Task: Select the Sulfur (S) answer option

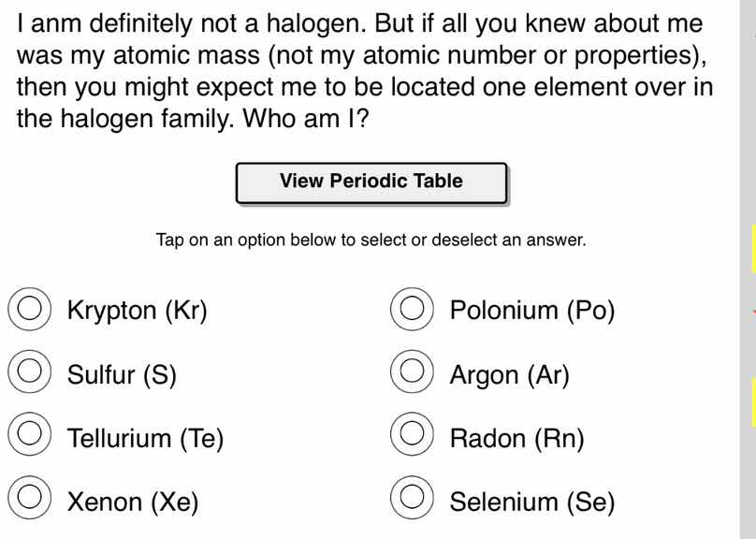Action: (29, 372)
